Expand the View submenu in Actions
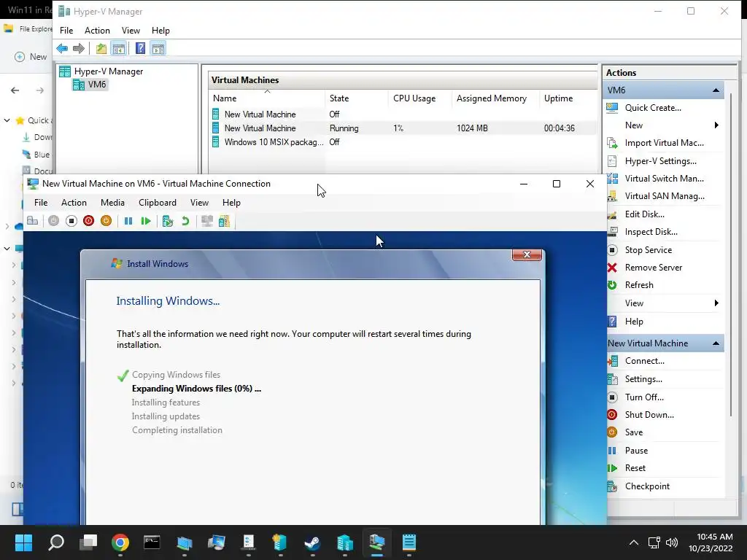The image size is (747, 560). (x=664, y=303)
